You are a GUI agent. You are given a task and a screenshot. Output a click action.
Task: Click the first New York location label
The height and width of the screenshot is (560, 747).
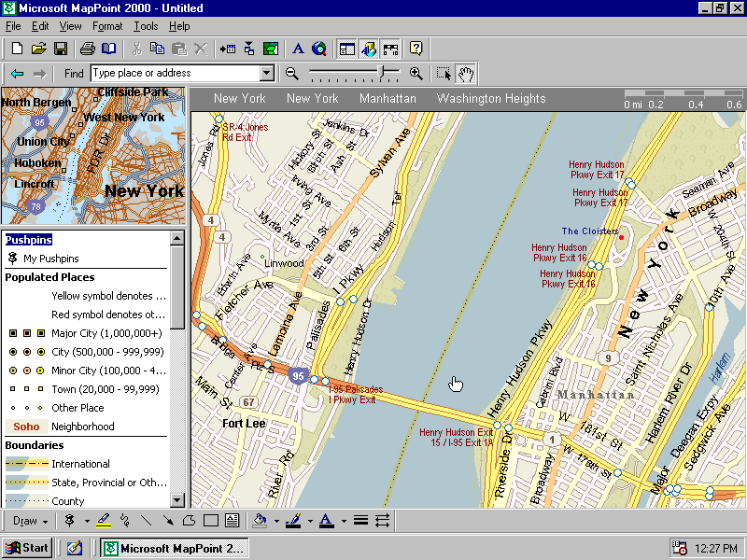[x=240, y=99]
